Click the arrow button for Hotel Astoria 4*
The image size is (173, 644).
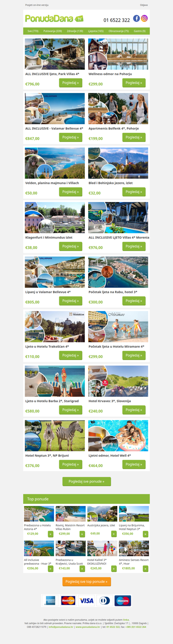(x=51, y=534)
